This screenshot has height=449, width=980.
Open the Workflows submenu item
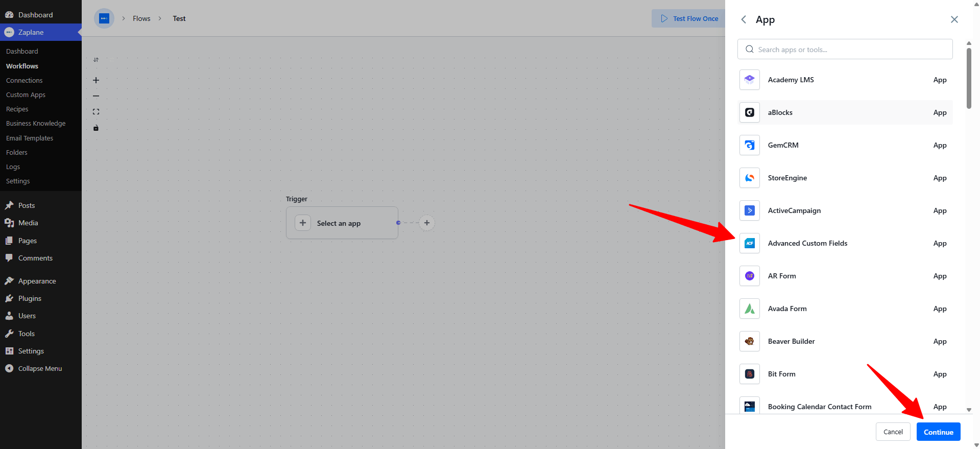22,66
